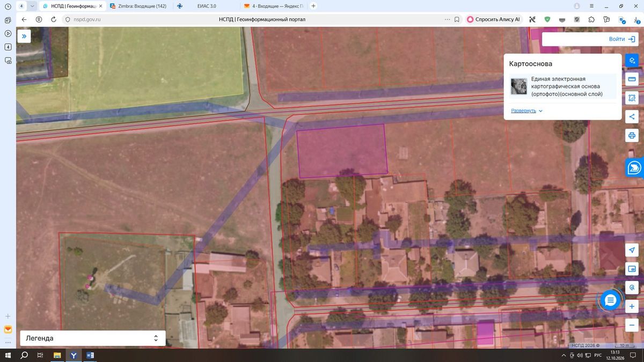The height and width of the screenshot is (362, 644).
Task: Ask Alice AI button in toolbar
Action: pyautogui.click(x=494, y=19)
